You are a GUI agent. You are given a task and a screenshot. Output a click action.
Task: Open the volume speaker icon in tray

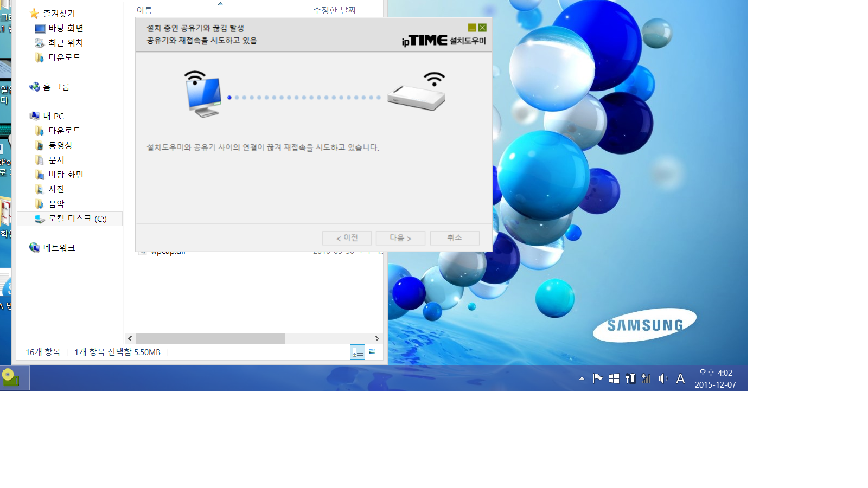(663, 378)
